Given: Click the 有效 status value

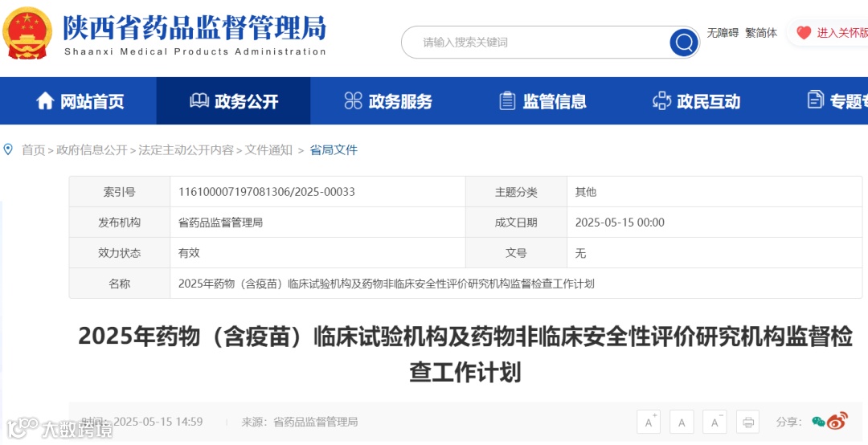Looking at the screenshot, I should coord(189,253).
